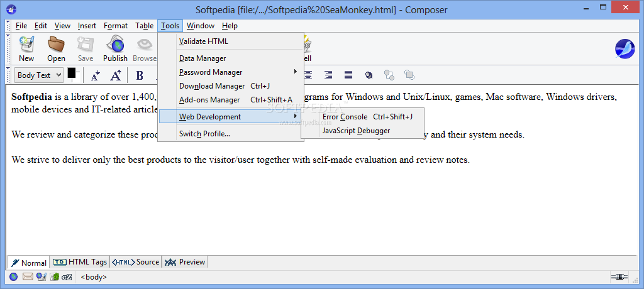The height and width of the screenshot is (289, 644).
Task: Expand the Web Development submenu
Action: pyautogui.click(x=231, y=117)
